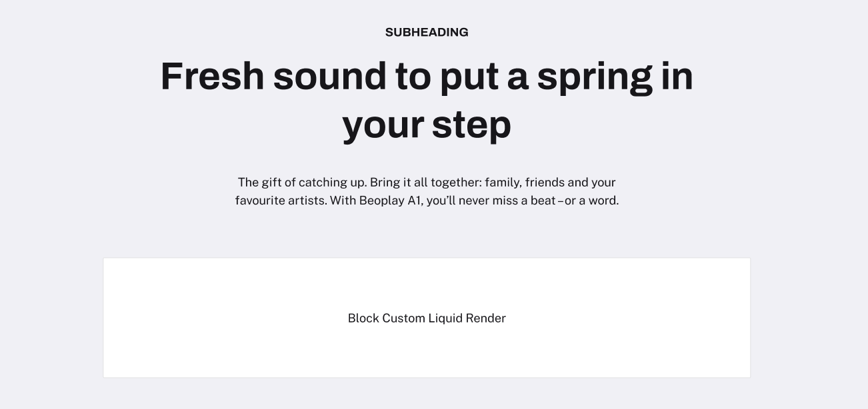The height and width of the screenshot is (409, 868).
Task: Click "family, friends and your" paragraph text
Action: click(550, 183)
